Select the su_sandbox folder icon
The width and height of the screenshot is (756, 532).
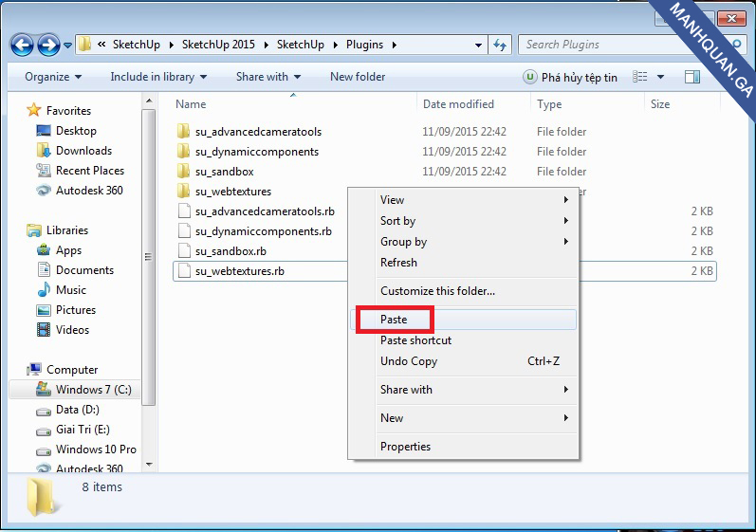pos(184,171)
